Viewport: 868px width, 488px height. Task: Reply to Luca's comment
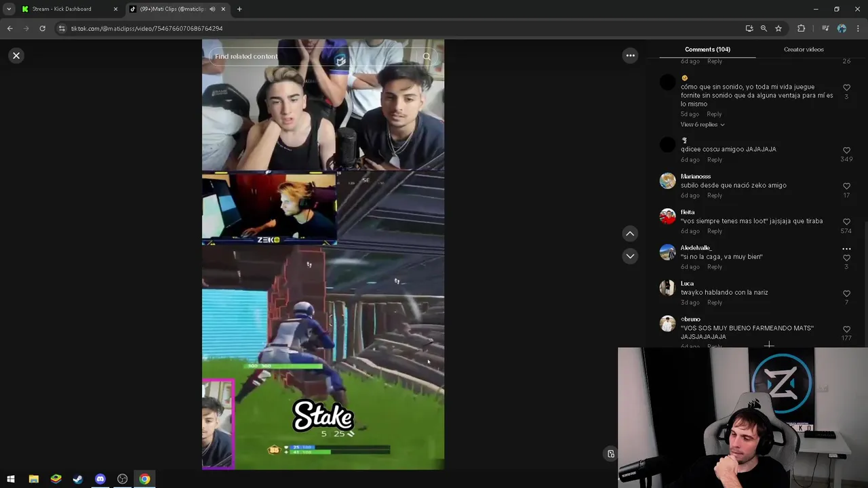coord(714,303)
